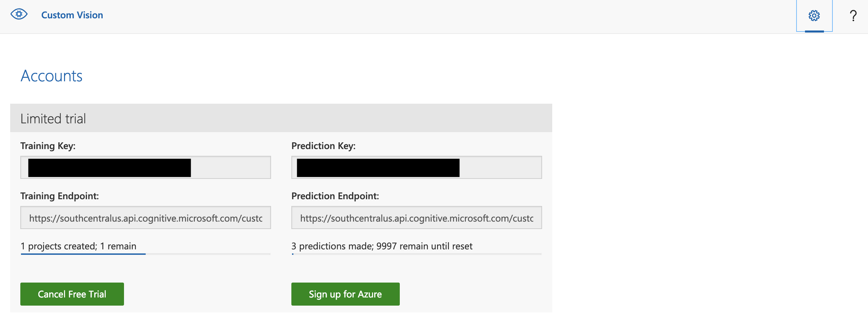The width and height of the screenshot is (868, 330).
Task: Click the Training Key label
Action: click(48, 146)
